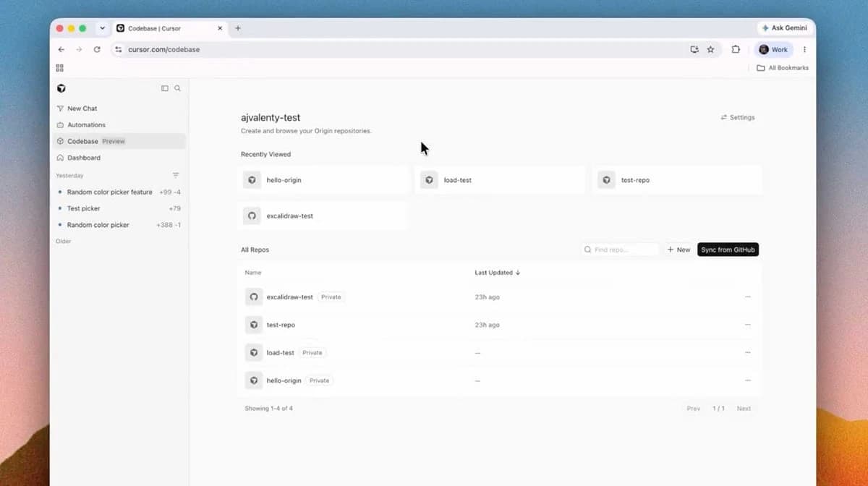Open the apps grid icon in bookmarks bar

(59, 68)
